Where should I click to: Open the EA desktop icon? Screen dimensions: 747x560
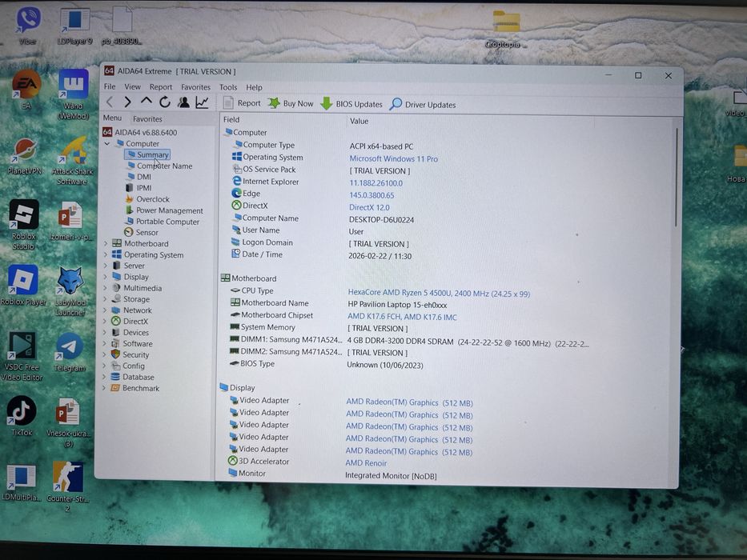pos(26,90)
